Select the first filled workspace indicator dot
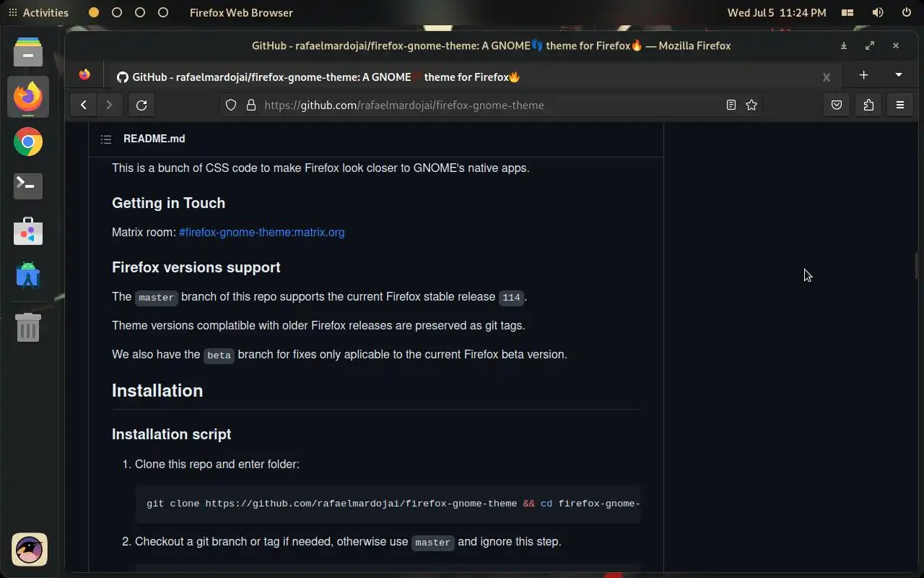Image resolution: width=924 pixels, height=578 pixels. (x=94, y=12)
